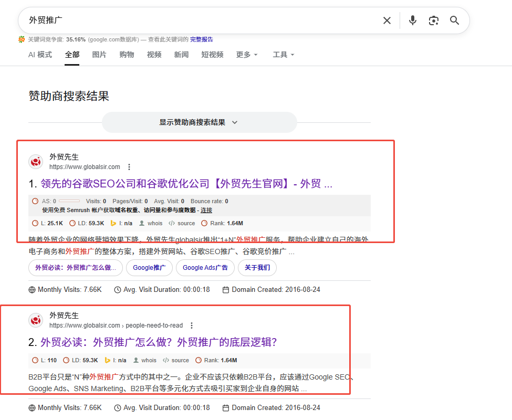Image resolution: width=512 pixels, height=420 pixels.
Task: Open the Google推广 sitelink chip
Action: tap(149, 268)
